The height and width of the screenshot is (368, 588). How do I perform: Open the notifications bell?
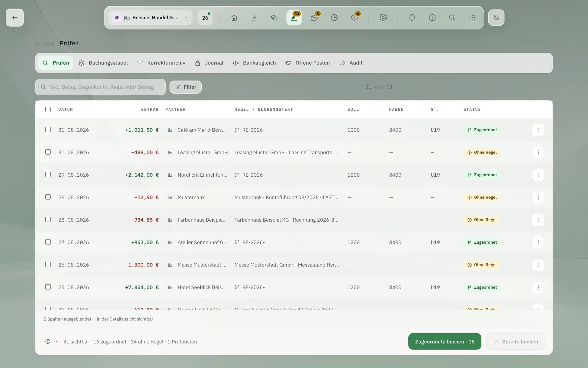tap(412, 18)
